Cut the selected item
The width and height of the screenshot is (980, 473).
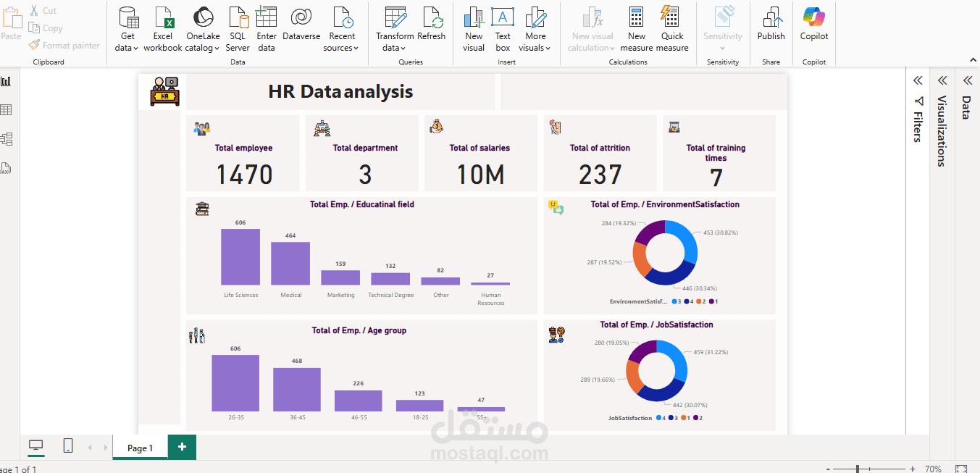[x=43, y=11]
